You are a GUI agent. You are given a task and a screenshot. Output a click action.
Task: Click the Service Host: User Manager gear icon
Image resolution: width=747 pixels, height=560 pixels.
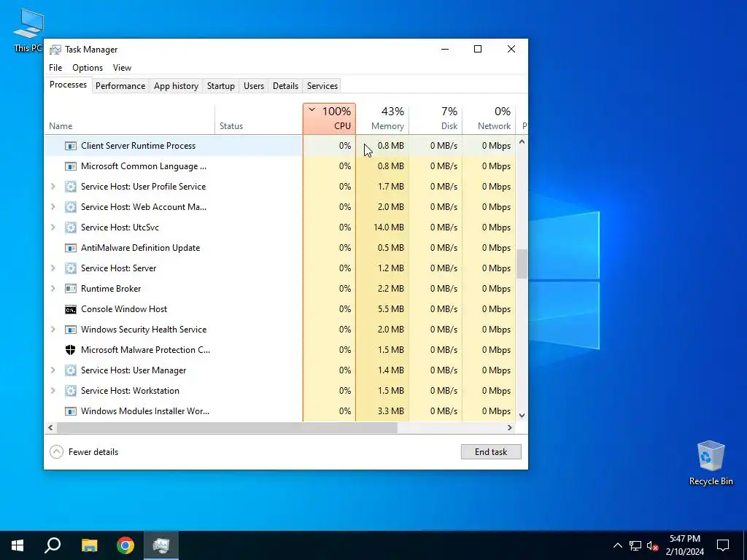point(71,370)
